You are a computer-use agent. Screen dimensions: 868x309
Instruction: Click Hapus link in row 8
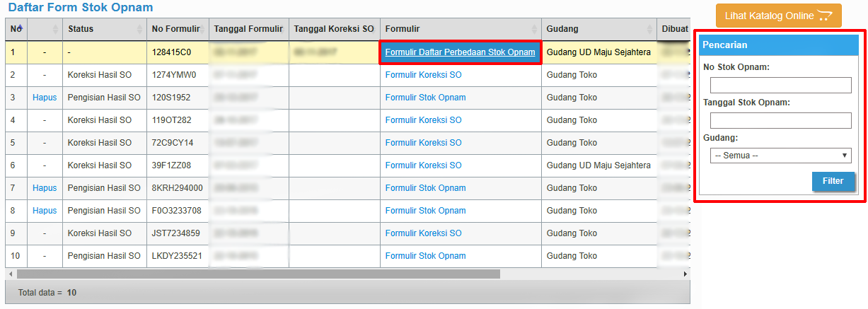(45, 211)
